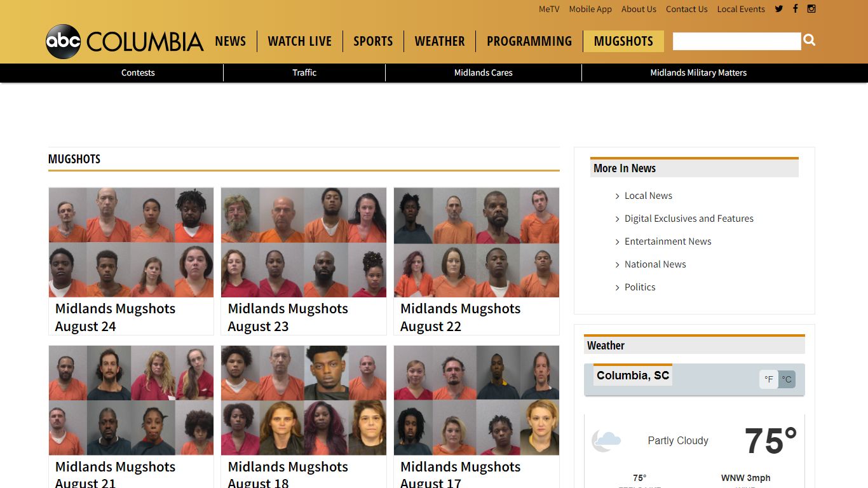Image resolution: width=868 pixels, height=488 pixels.
Task: Open the PROGRAMMING menu
Action: pyautogui.click(x=529, y=41)
